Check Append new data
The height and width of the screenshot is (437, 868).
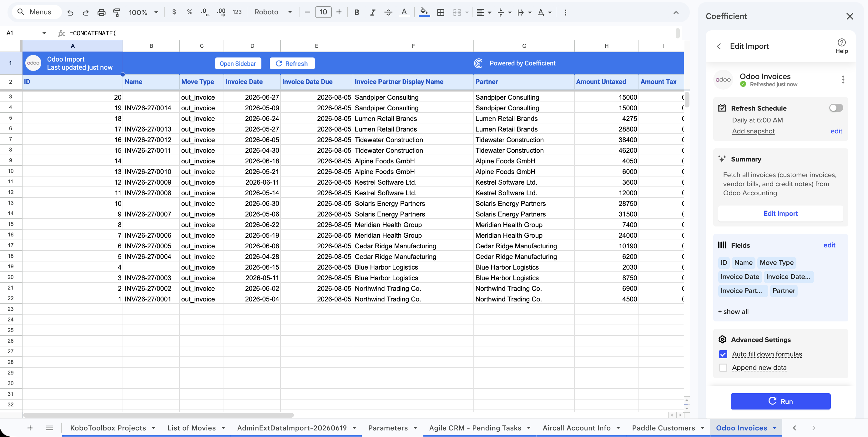pyautogui.click(x=723, y=368)
